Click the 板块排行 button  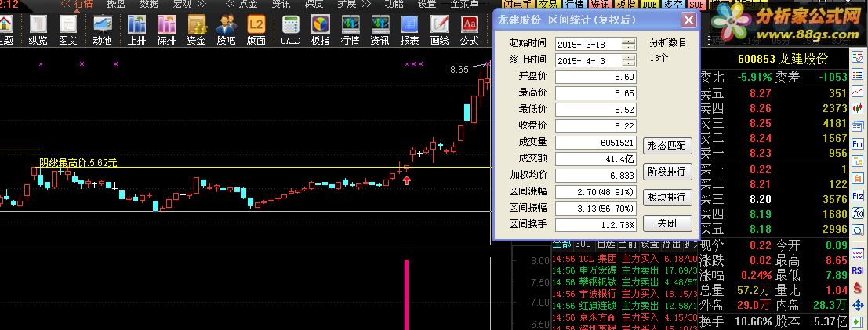click(667, 197)
